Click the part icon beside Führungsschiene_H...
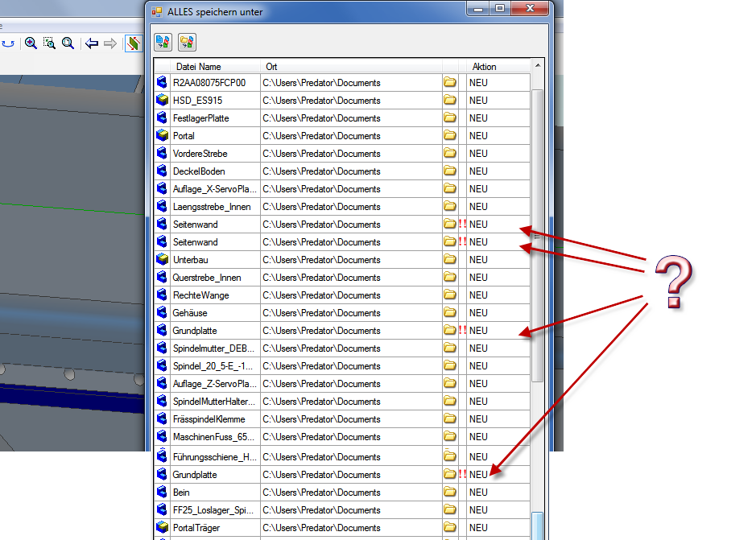This screenshot has width=756, height=540. [162, 455]
